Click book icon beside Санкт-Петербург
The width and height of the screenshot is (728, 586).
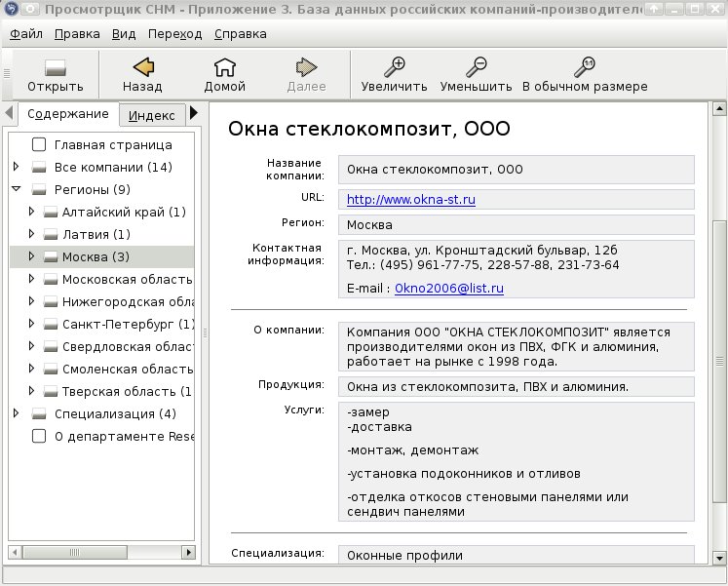pyautogui.click(x=50, y=324)
